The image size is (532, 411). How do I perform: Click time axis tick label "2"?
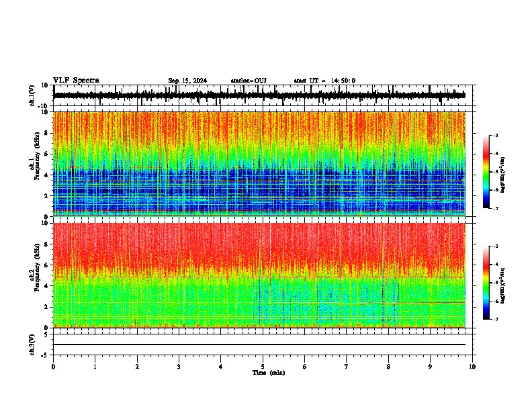tap(137, 367)
